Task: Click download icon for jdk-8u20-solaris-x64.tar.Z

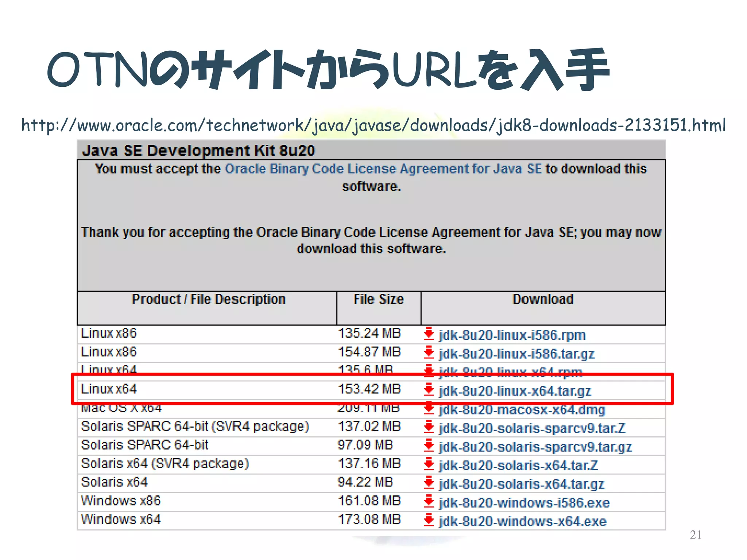Action: point(429,464)
